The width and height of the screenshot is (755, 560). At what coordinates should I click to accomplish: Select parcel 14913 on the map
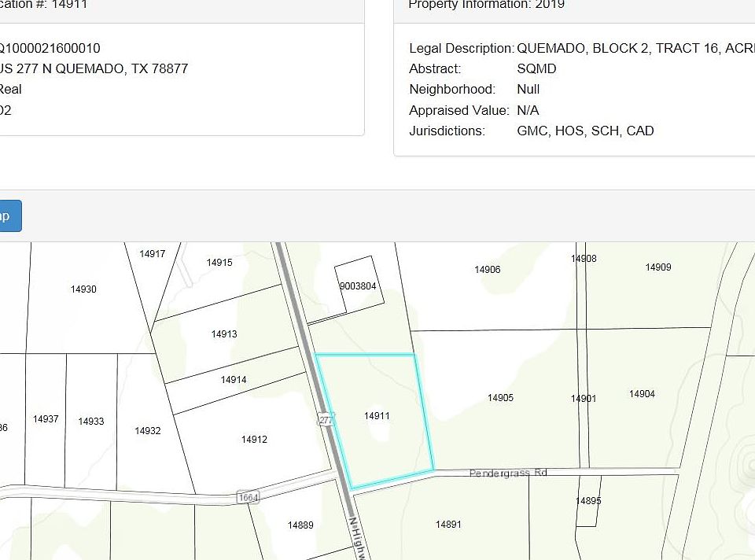tap(224, 333)
